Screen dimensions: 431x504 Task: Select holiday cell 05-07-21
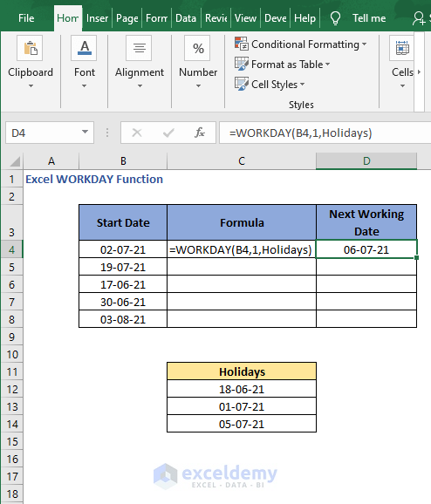tap(242, 424)
